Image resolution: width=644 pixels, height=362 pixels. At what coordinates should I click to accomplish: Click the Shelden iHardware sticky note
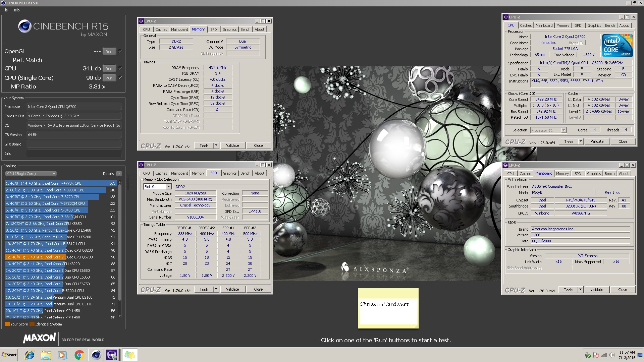point(388,308)
